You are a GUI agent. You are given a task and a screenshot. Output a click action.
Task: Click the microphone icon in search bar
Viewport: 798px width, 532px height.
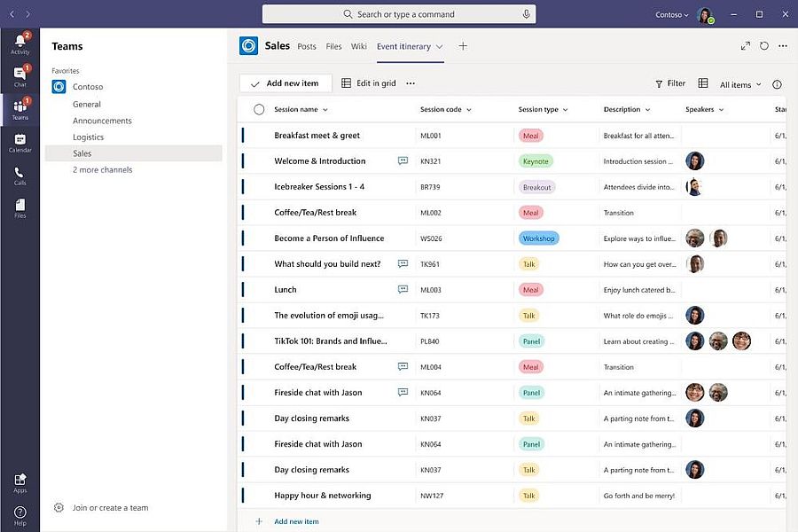click(526, 14)
